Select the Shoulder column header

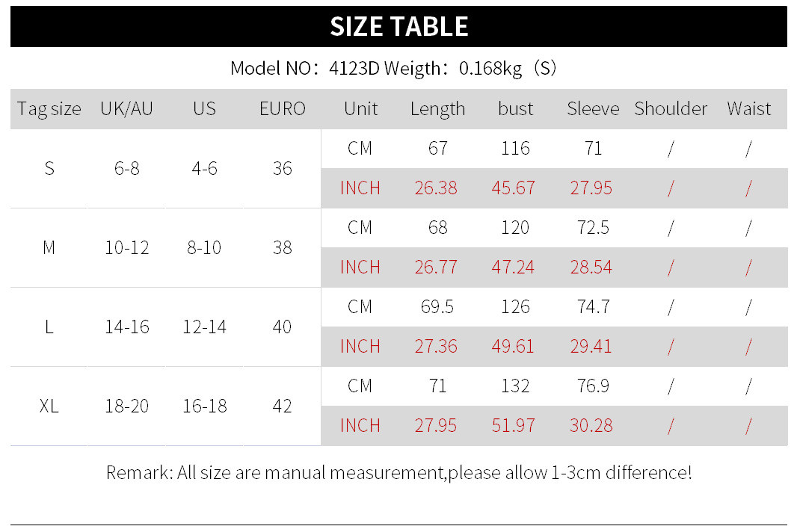point(671,109)
